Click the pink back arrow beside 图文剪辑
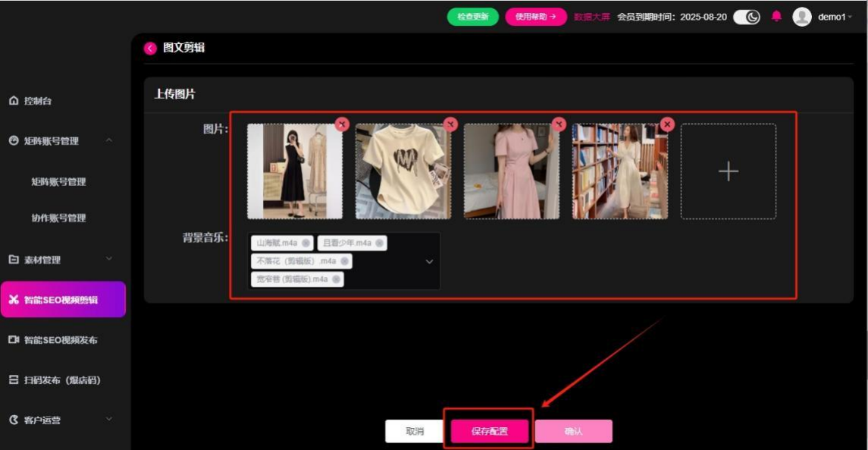Screen dimensions: 868x450 pyautogui.click(x=150, y=49)
